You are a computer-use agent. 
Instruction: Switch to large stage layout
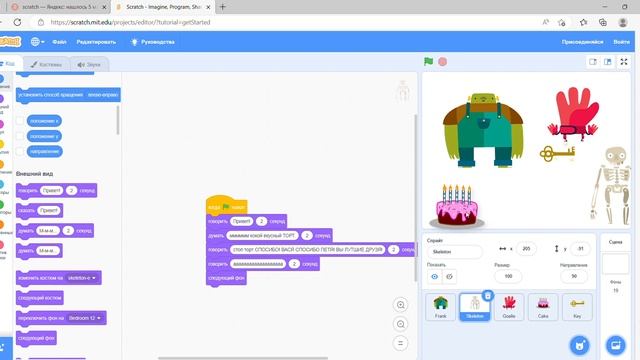coord(608,62)
